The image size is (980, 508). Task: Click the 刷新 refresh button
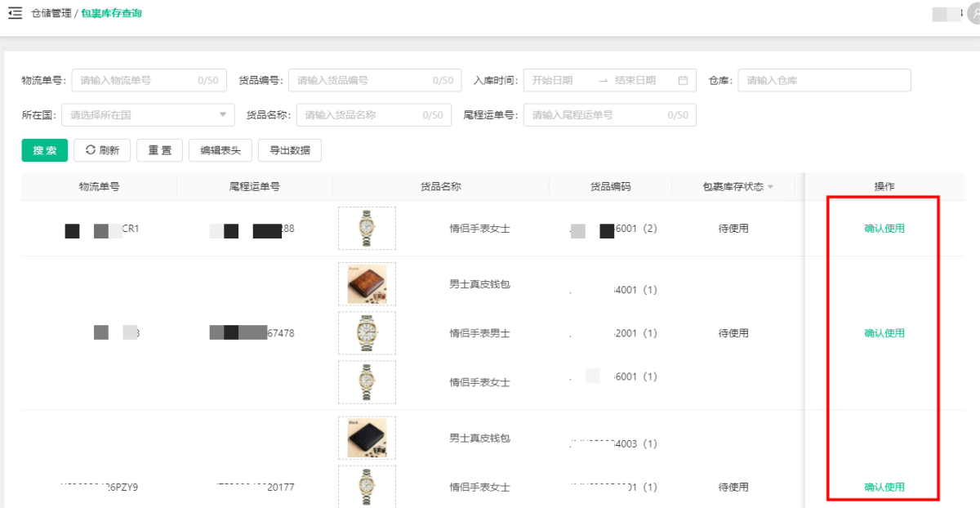pyautogui.click(x=103, y=150)
